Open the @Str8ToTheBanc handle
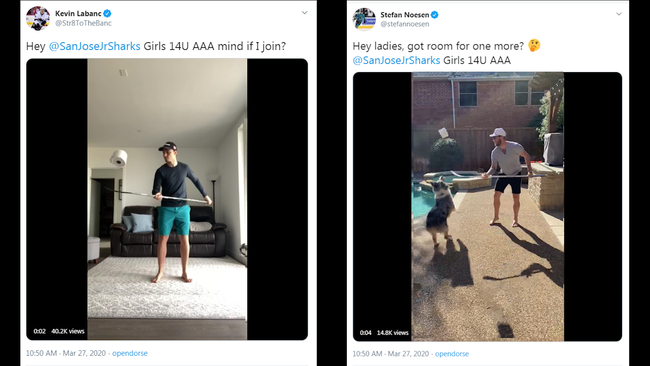This screenshot has width=650, height=366. tap(83, 23)
